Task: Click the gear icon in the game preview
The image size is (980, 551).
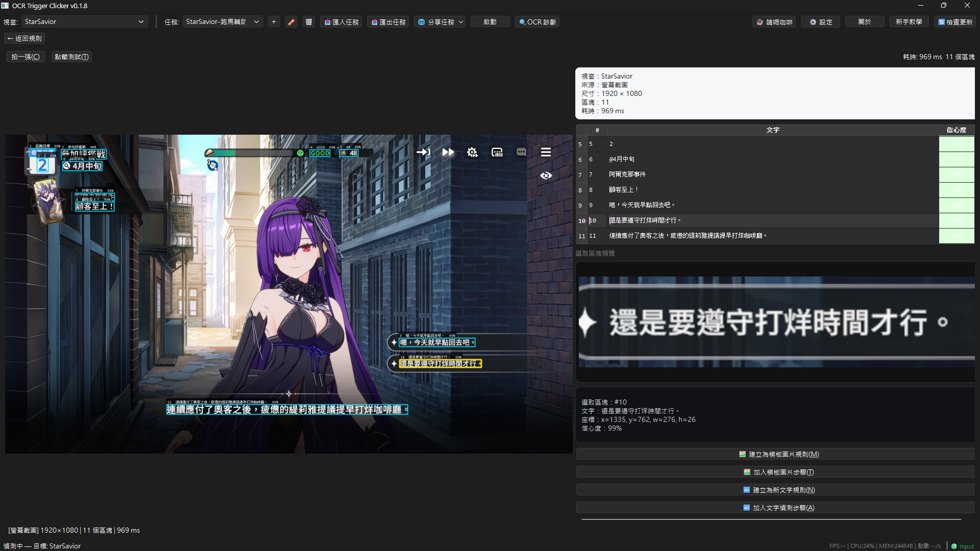Action: click(472, 152)
